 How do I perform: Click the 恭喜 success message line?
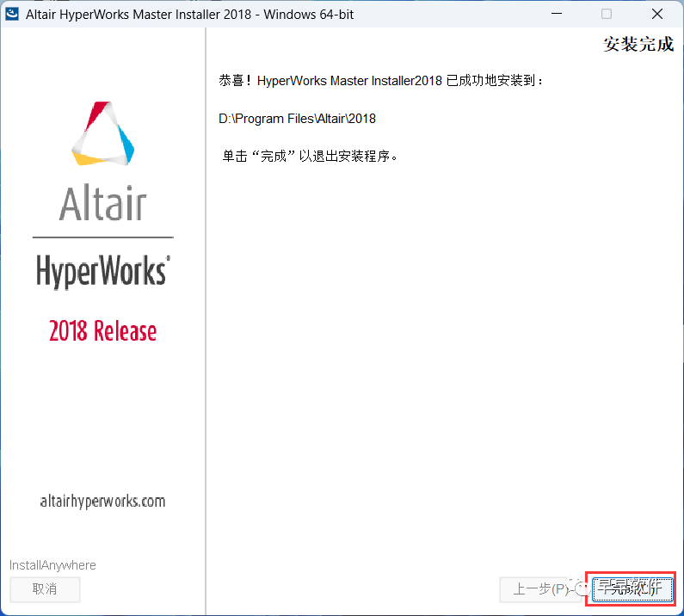pyautogui.click(x=382, y=81)
